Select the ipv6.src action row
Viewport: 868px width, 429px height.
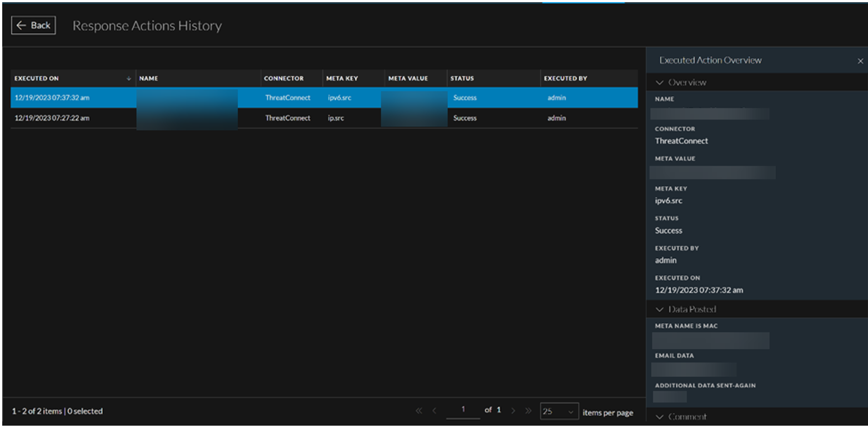(338, 98)
